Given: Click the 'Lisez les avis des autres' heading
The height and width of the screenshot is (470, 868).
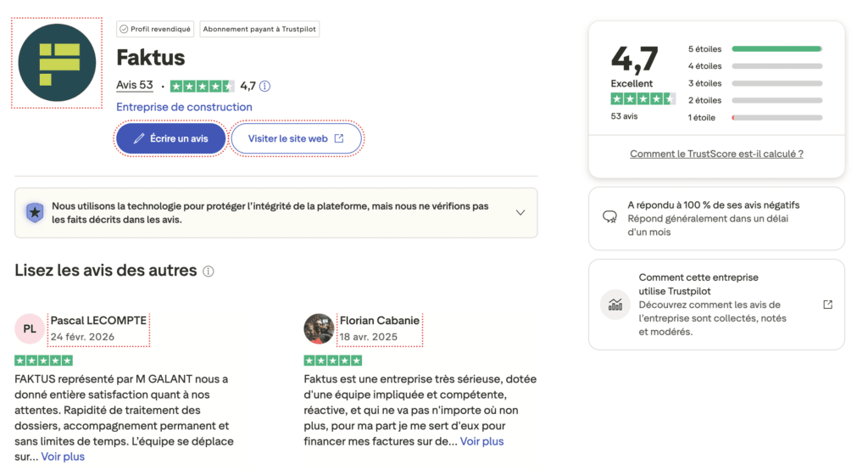Looking at the screenshot, I should tap(106, 271).
